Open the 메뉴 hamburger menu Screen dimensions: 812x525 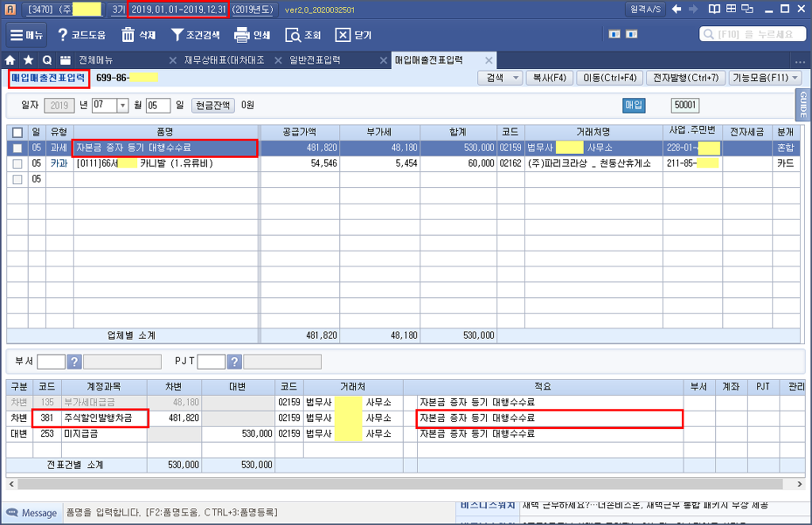[x=28, y=36]
